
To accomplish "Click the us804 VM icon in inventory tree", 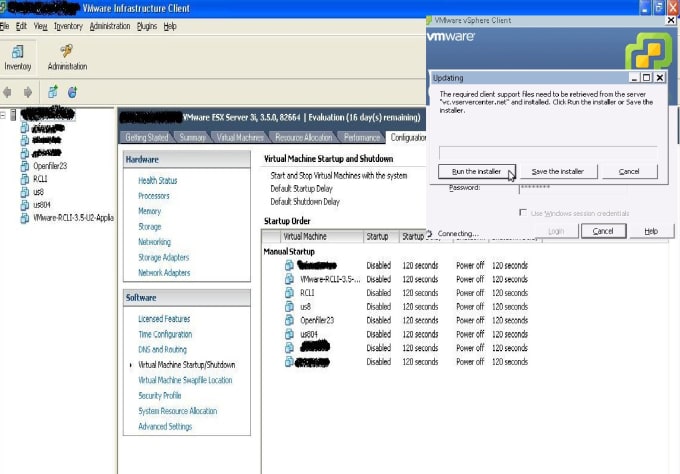I will (x=25, y=205).
